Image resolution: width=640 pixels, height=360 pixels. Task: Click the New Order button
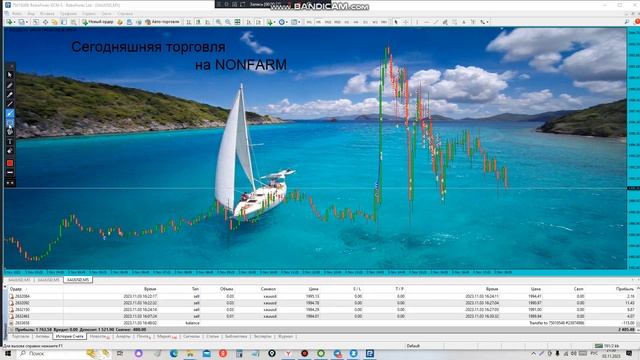point(98,22)
